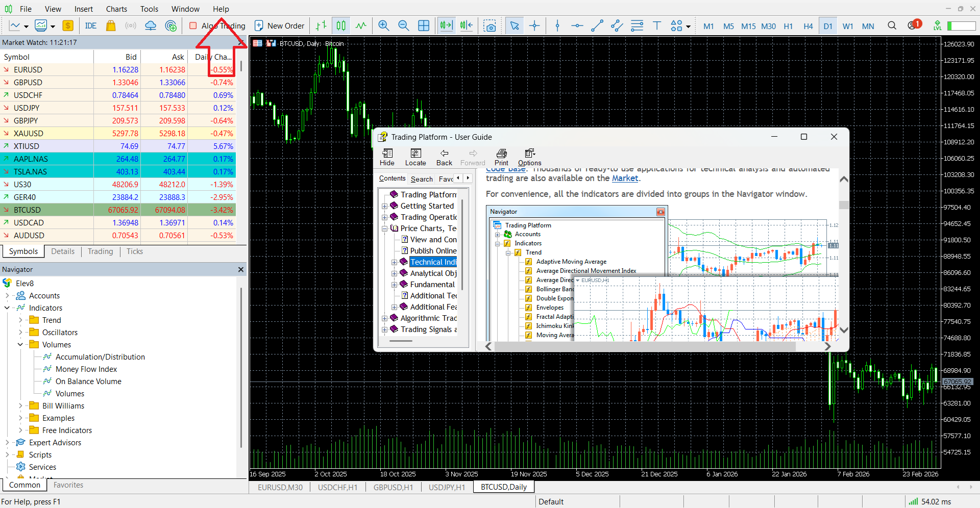Take a chart screenshot with camera icon

[x=490, y=26]
